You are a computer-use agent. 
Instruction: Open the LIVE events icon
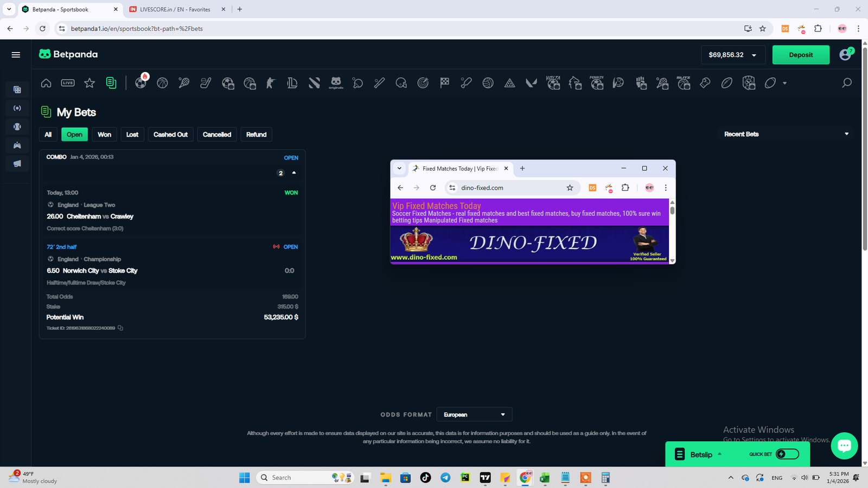click(x=68, y=83)
